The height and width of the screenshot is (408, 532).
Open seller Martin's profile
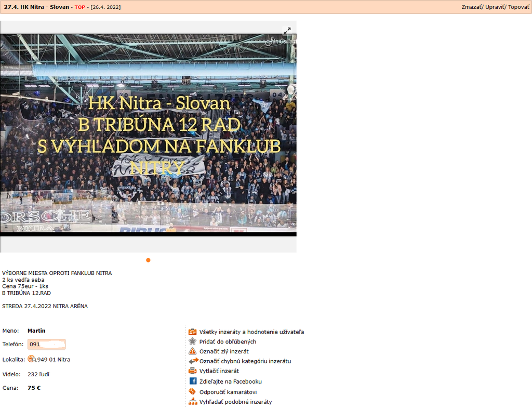[x=36, y=331]
